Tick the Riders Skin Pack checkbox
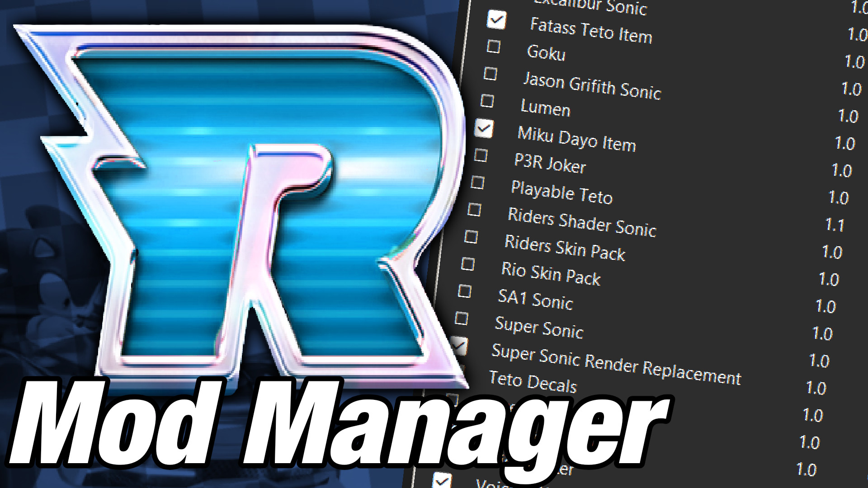The width and height of the screenshot is (868, 488). click(471, 237)
